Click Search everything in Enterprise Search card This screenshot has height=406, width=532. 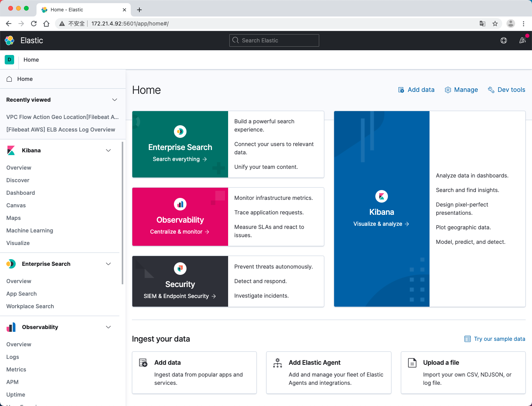coord(180,159)
